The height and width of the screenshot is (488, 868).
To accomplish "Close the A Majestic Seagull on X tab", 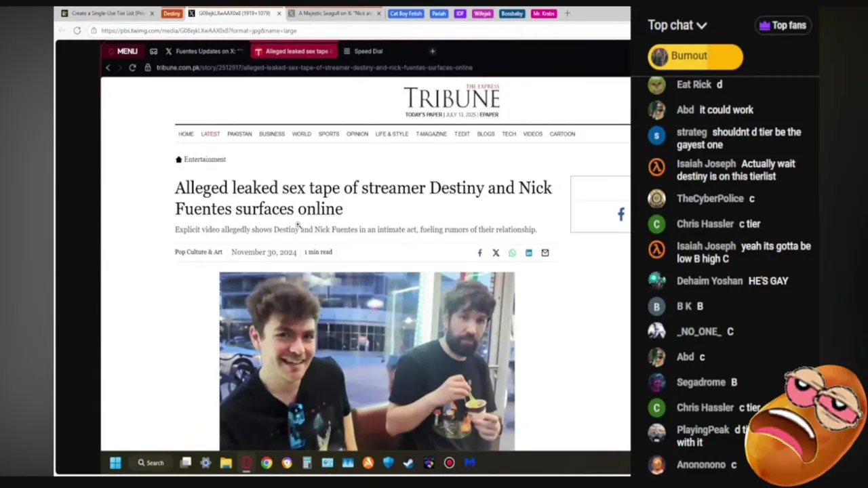I will coord(378,14).
